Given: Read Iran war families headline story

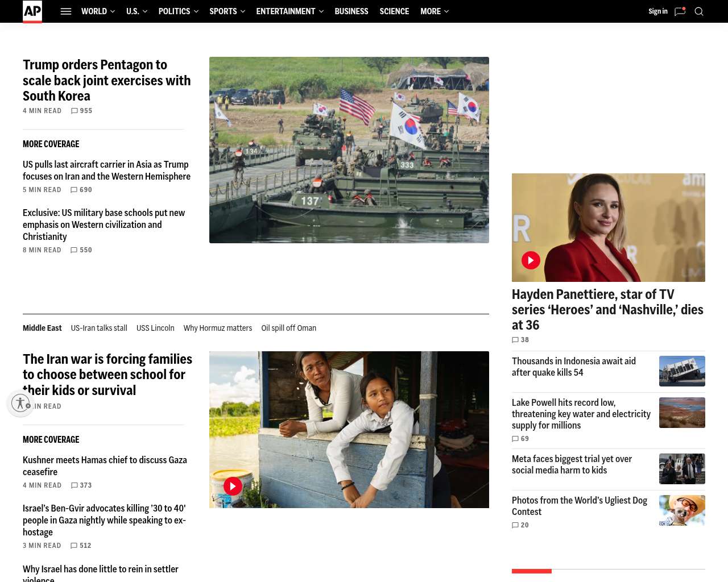Looking at the screenshot, I should click(x=107, y=375).
